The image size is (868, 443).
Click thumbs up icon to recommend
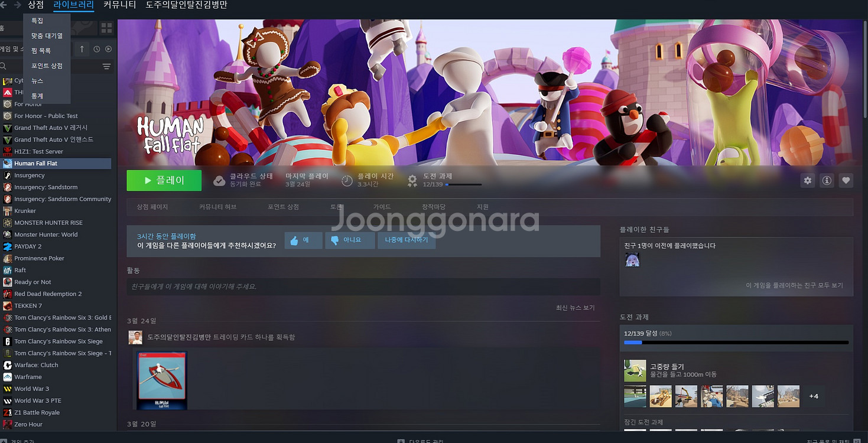pyautogui.click(x=294, y=240)
